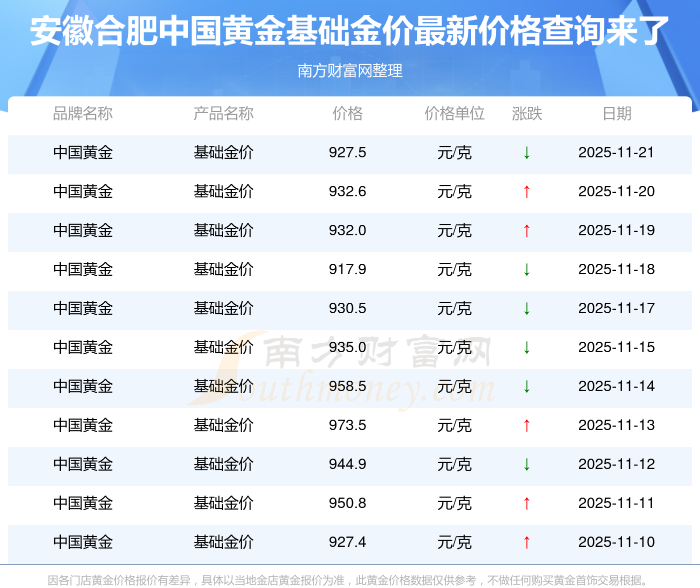This screenshot has height=588, width=700.
Task: Click 元/克 in the 2025-11-19 row
Action: coord(454,230)
